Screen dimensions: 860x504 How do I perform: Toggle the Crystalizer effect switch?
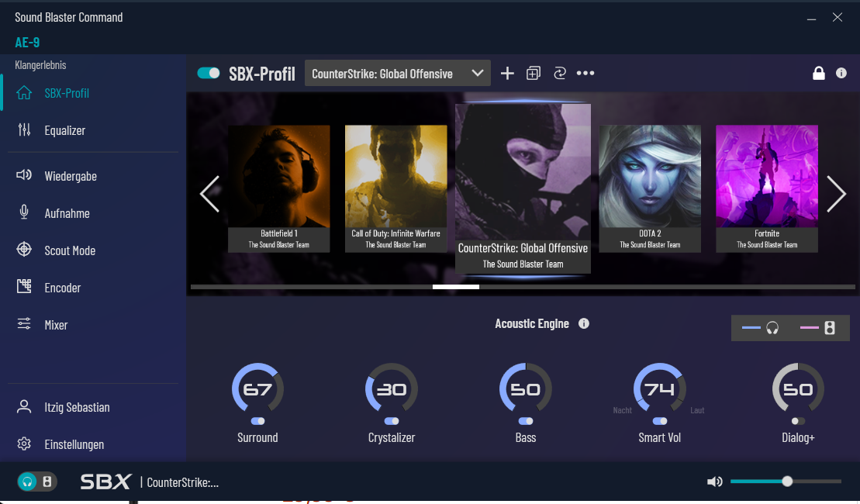(392, 421)
